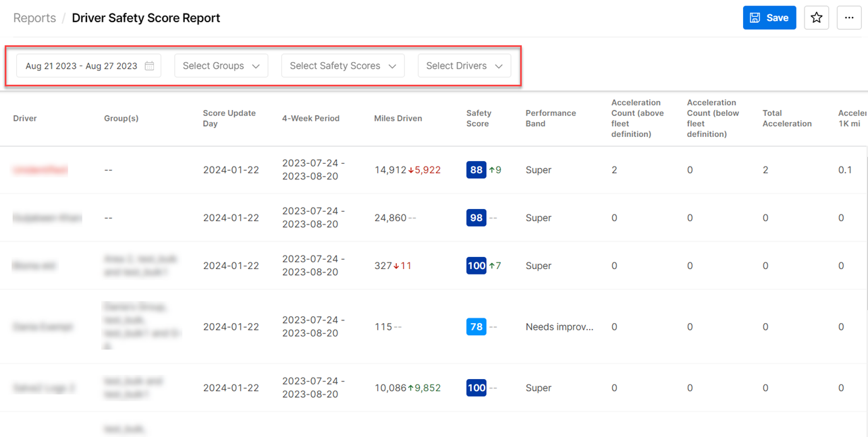Sort by the Safety Score column header
868x437 pixels.
pyautogui.click(x=479, y=119)
